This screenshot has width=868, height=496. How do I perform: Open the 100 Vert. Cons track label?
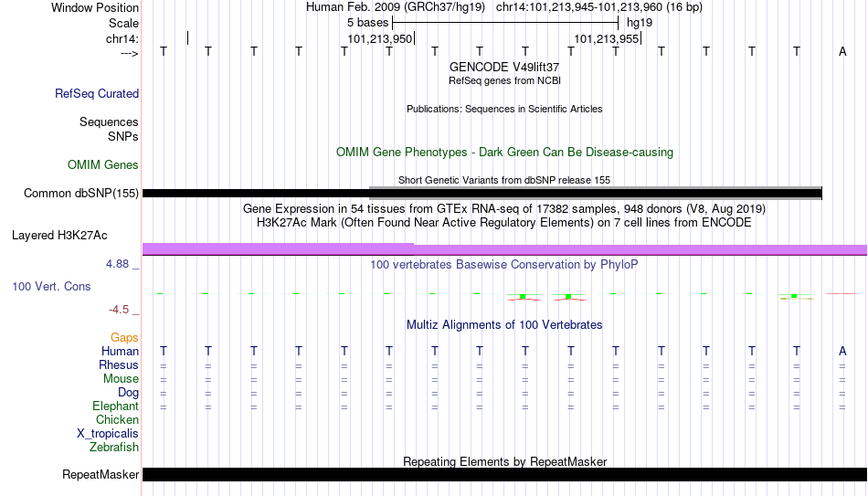51,286
